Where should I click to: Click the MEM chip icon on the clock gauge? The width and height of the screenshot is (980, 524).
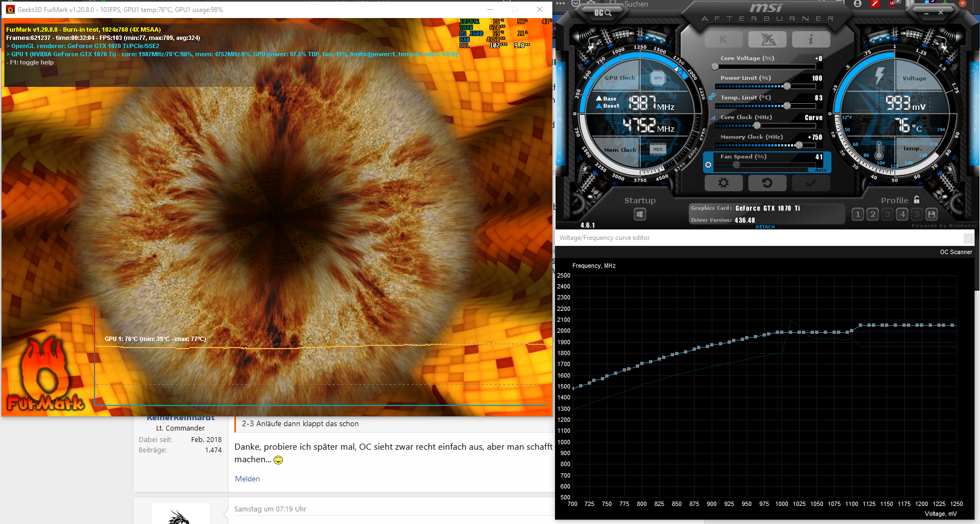658,149
